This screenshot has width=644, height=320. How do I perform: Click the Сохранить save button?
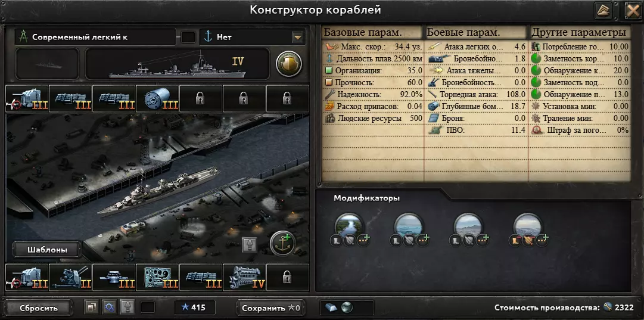[270, 307]
